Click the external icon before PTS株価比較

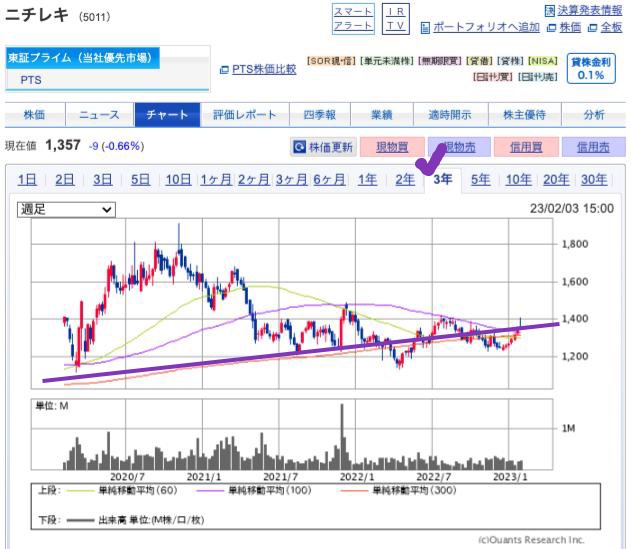pos(224,70)
